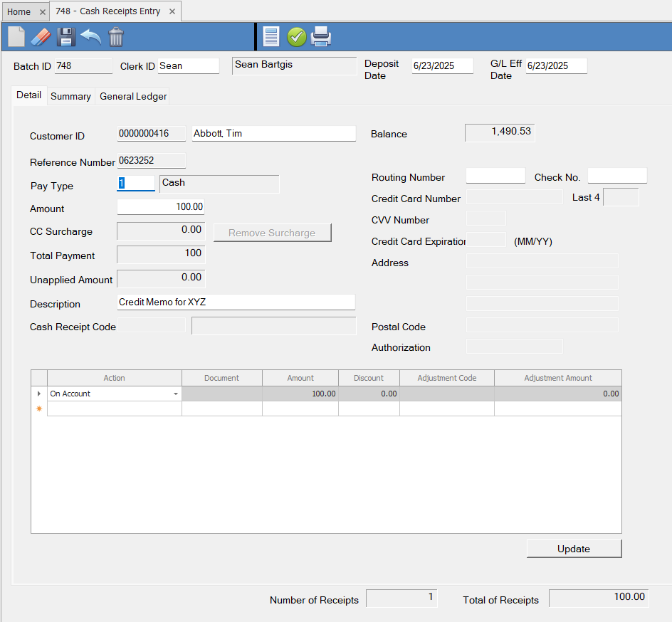This screenshot has height=622, width=672.
Task: Click the Deposit Date field
Action: 442,66
